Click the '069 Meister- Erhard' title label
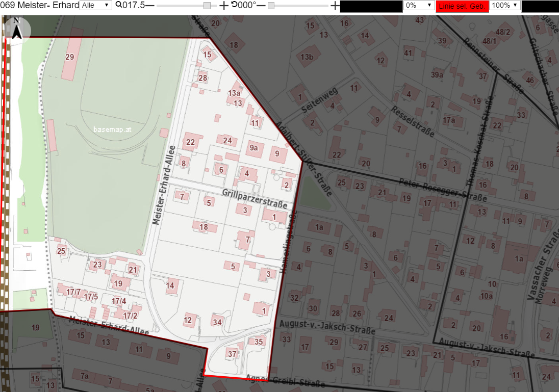Screen dimensions: 559x392 tap(40, 5)
